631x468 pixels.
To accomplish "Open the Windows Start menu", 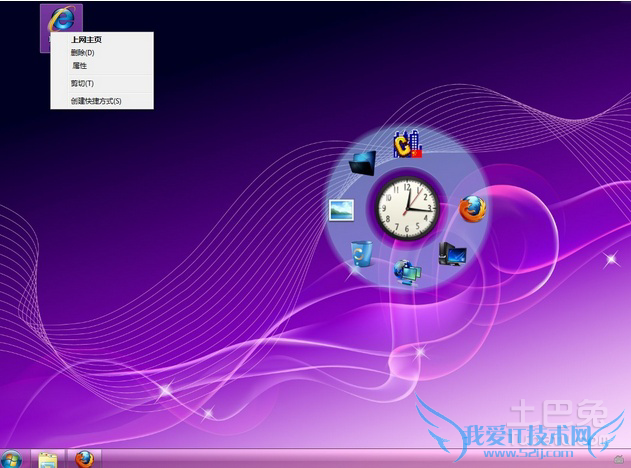I will click(12, 459).
